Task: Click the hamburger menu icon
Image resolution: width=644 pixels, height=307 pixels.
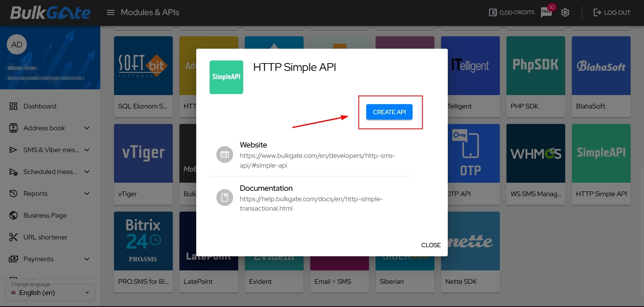Action: coord(111,12)
